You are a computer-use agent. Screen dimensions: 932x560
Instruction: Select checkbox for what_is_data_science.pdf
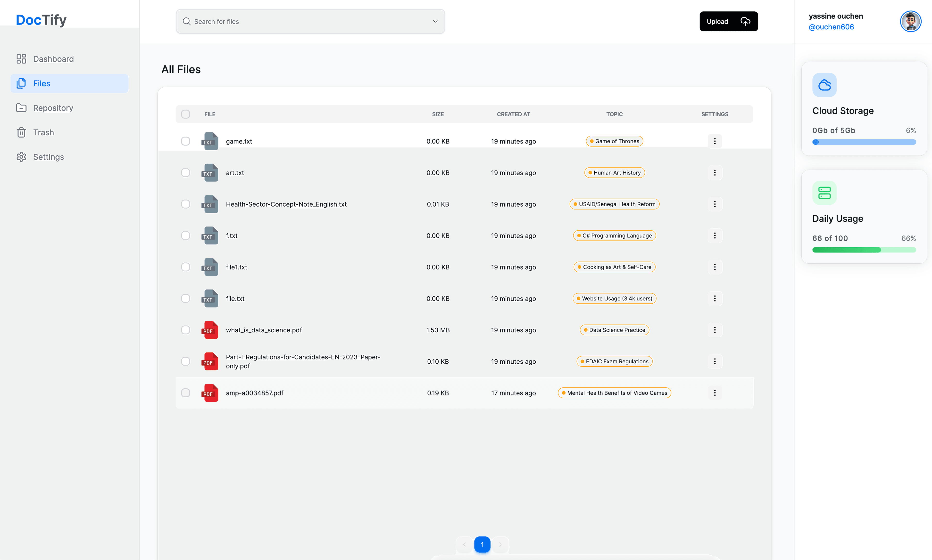(186, 330)
